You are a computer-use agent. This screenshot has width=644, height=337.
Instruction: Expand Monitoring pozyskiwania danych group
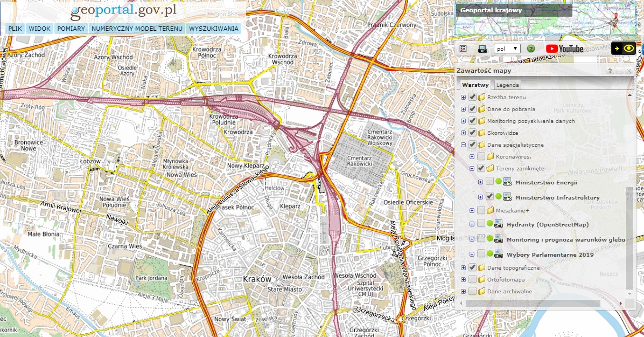pyautogui.click(x=463, y=121)
